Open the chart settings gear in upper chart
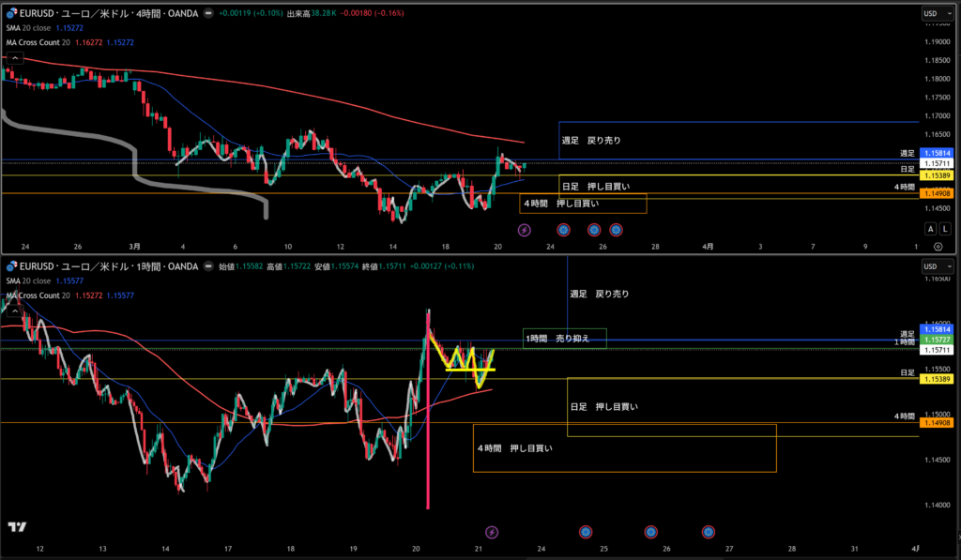The width and height of the screenshot is (961, 560). click(938, 246)
